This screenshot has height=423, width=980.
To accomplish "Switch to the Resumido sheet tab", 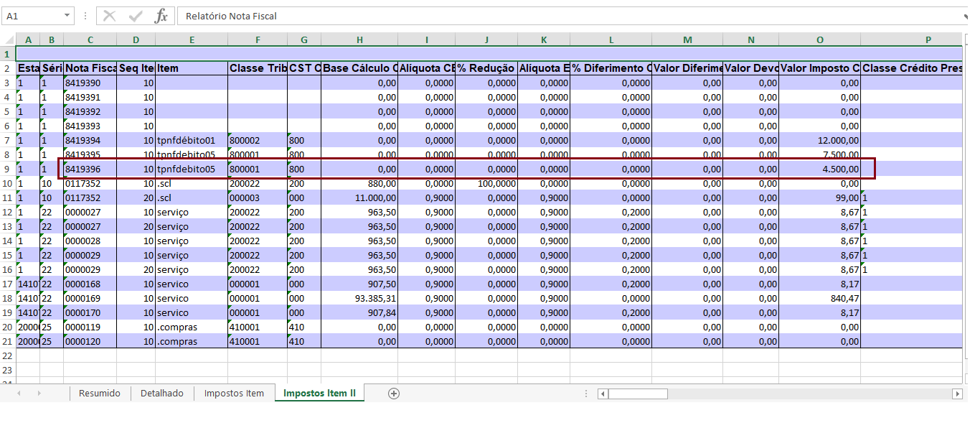I will [x=100, y=394].
